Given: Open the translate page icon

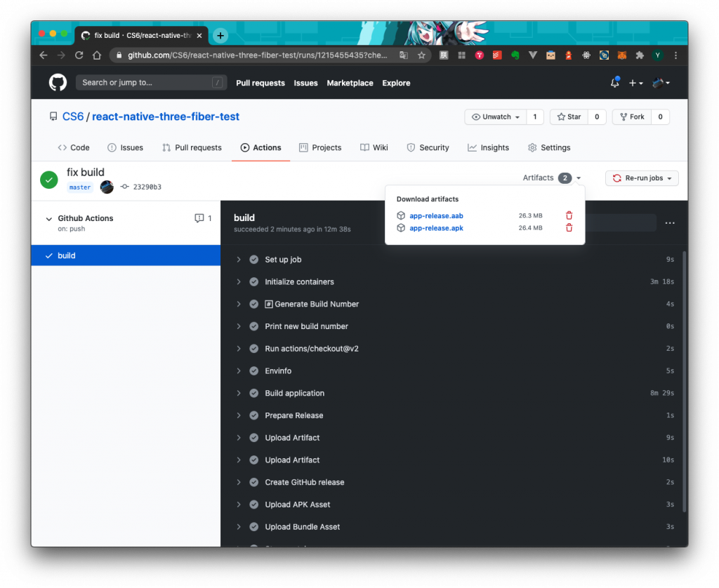Looking at the screenshot, I should 404,55.
